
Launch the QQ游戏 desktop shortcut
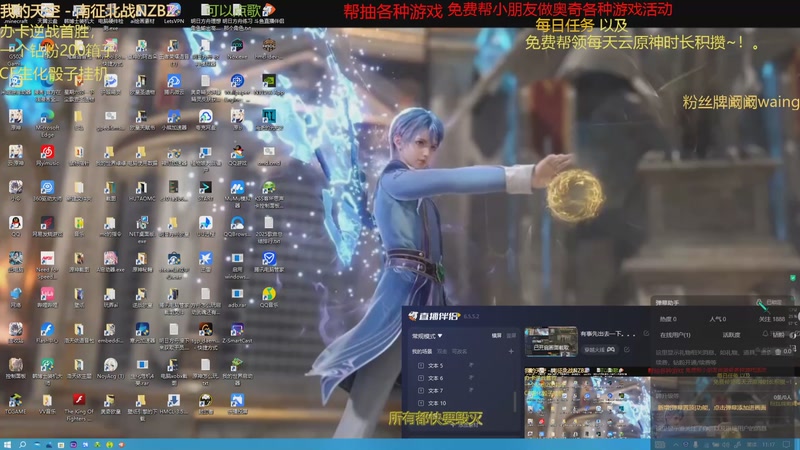point(237,155)
